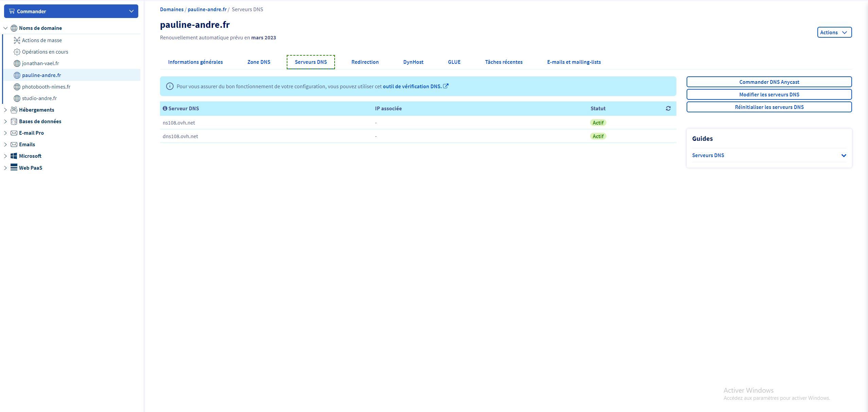Select photobooth-nimes.fr domain in sidebar
The width and height of the screenshot is (868, 412).
point(46,87)
